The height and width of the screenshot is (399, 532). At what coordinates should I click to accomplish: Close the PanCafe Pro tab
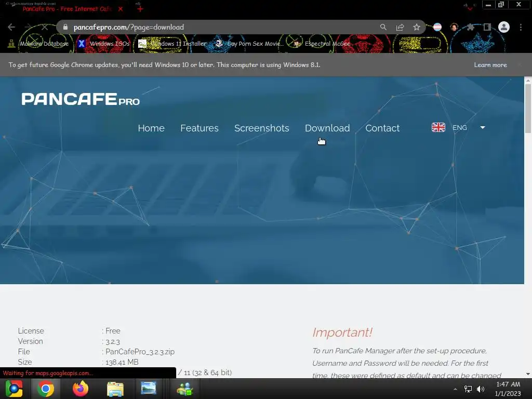point(121,9)
